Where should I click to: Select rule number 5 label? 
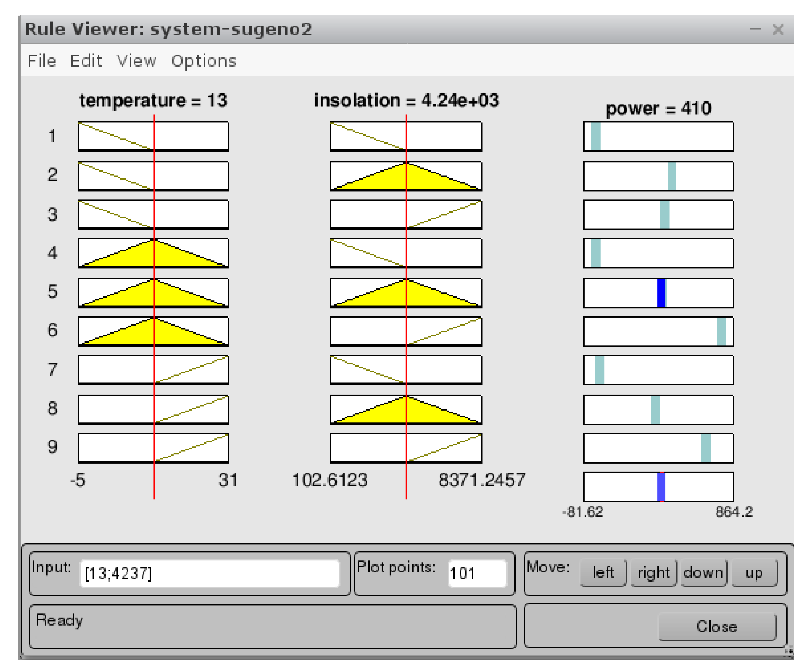pyautogui.click(x=53, y=292)
